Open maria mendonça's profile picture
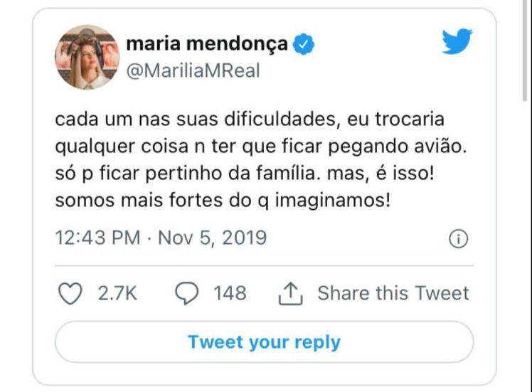Viewport: 532px width, 392px height. pos(87,57)
